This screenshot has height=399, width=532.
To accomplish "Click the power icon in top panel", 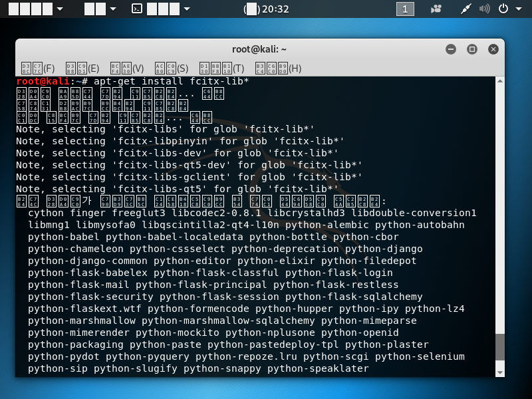I will [x=503, y=9].
